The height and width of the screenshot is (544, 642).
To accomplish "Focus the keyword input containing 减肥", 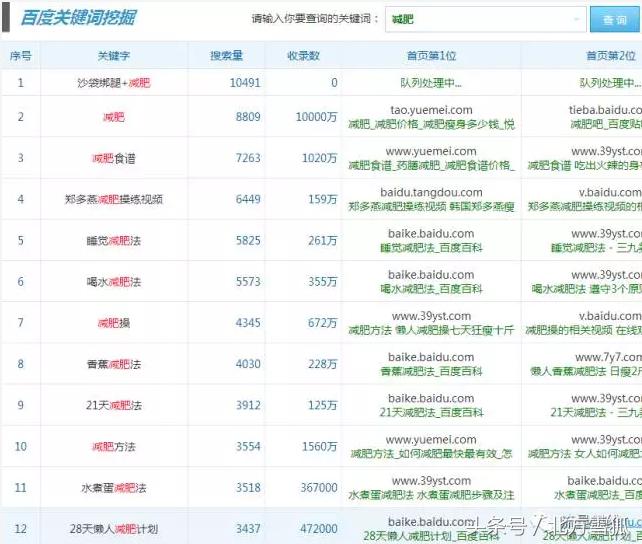I will click(485, 19).
